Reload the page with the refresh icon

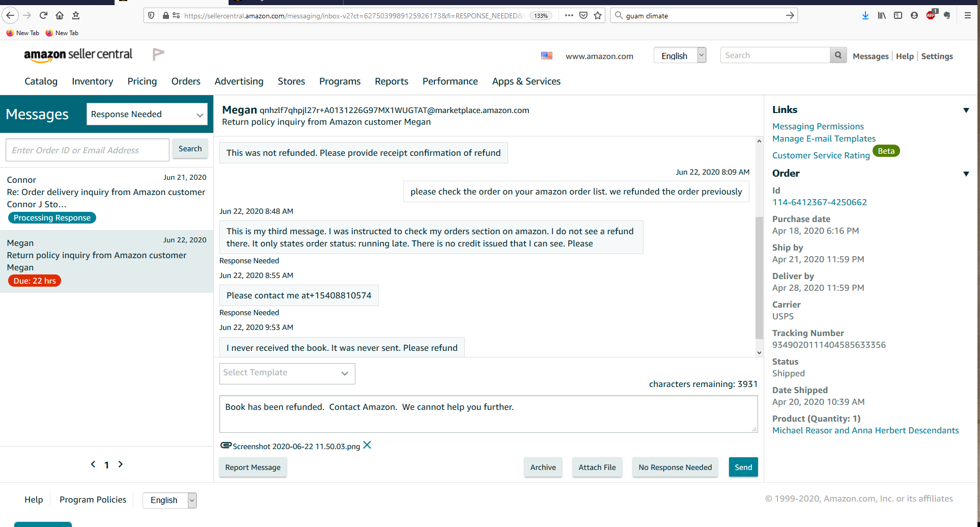(43, 15)
